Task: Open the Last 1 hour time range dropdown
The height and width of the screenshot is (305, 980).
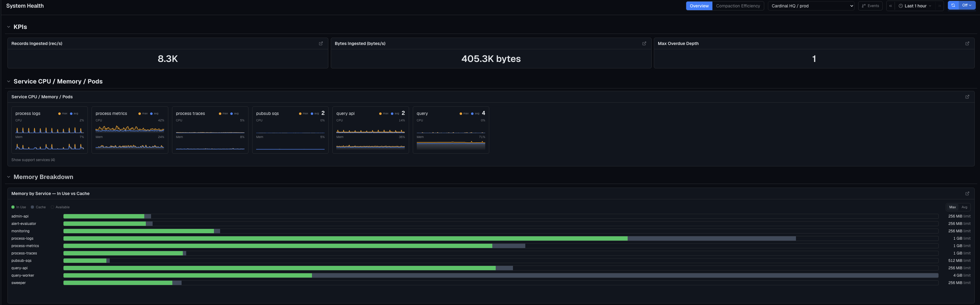Action: tap(915, 6)
